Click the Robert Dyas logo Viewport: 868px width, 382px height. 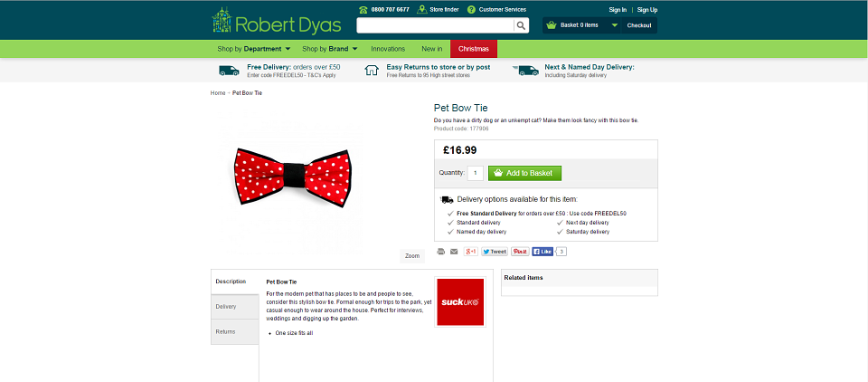pos(277,21)
